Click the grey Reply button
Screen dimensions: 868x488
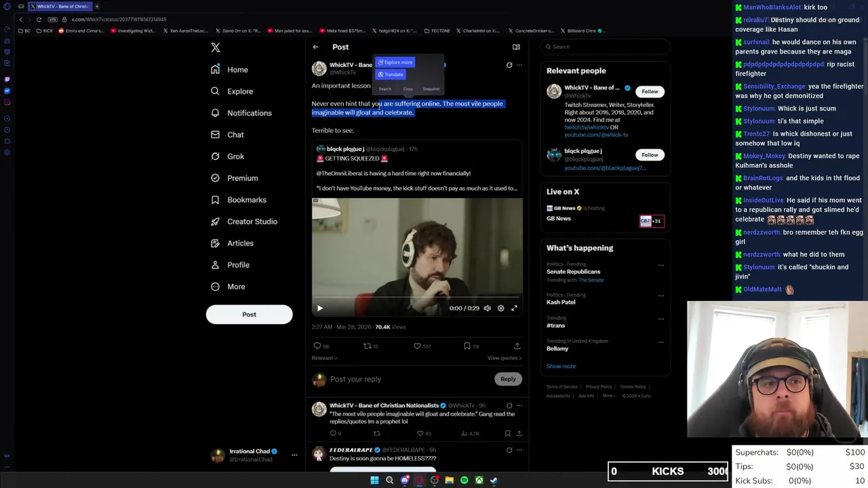pos(508,380)
